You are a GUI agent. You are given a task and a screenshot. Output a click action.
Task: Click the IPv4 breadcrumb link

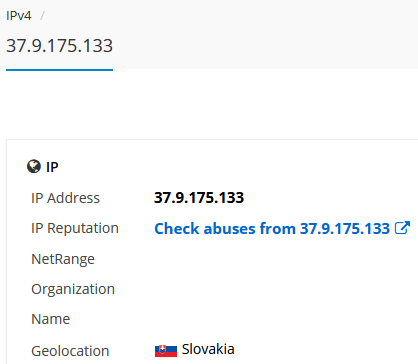[19, 16]
